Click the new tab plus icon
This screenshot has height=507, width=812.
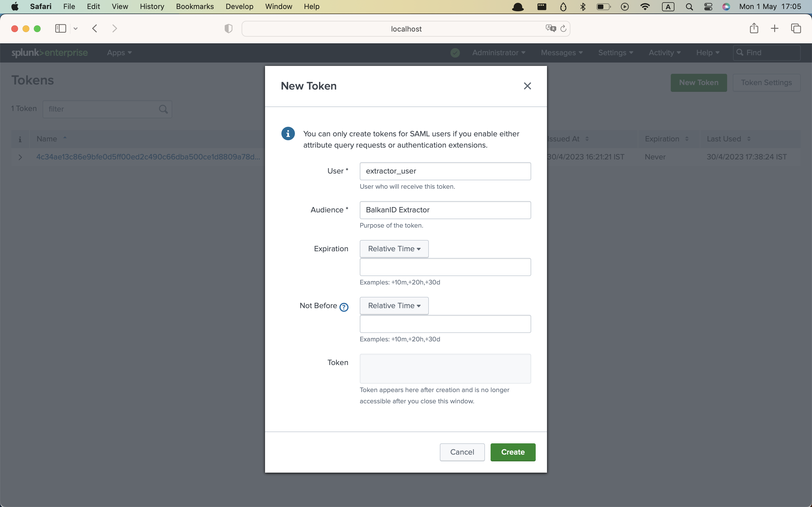coord(775,28)
